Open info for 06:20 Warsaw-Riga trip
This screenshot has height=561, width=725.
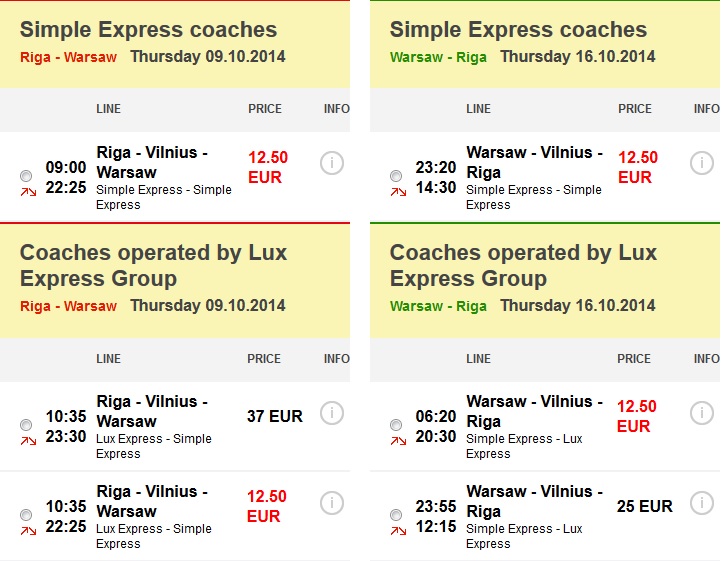(701, 413)
